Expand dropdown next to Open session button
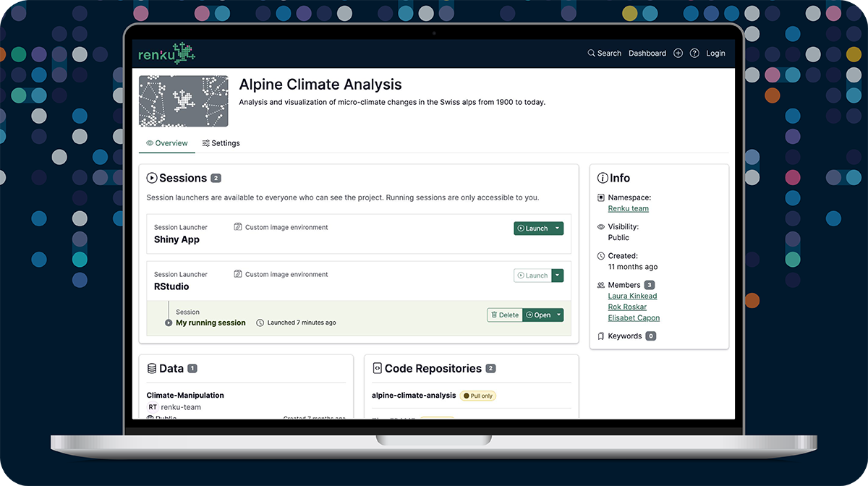Viewport: 868px width, 486px height. [x=559, y=315]
